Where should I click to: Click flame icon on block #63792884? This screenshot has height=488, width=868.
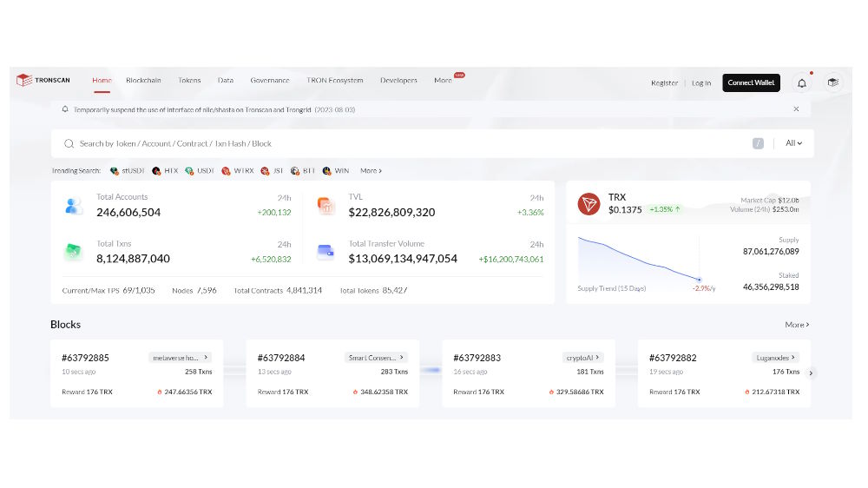tap(355, 392)
